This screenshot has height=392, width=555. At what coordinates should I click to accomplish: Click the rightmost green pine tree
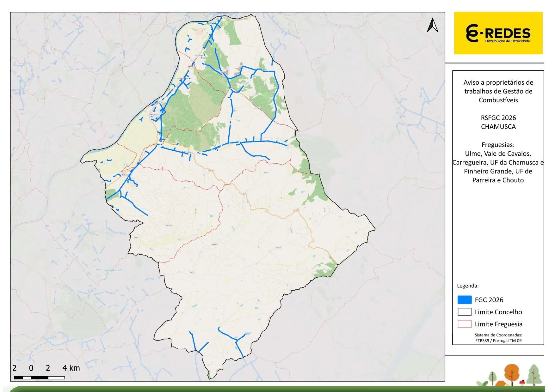click(x=534, y=375)
